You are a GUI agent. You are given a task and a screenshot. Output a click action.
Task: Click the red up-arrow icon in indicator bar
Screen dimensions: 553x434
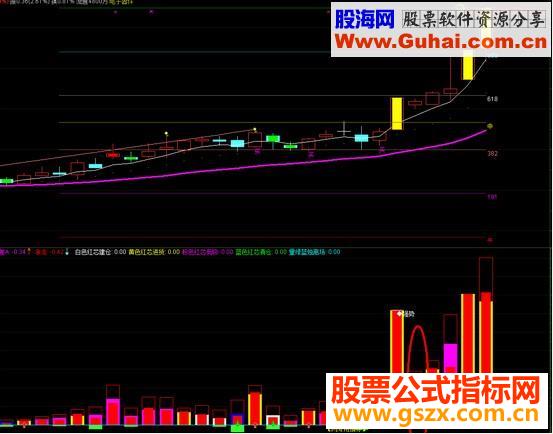tap(29, 251)
